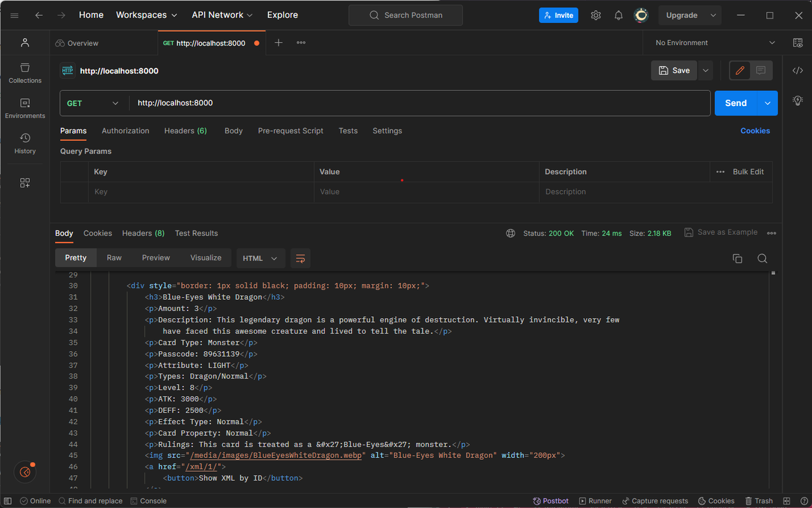Viewport: 812px width, 508px height.
Task: Add a new request tab
Action: click(x=278, y=43)
